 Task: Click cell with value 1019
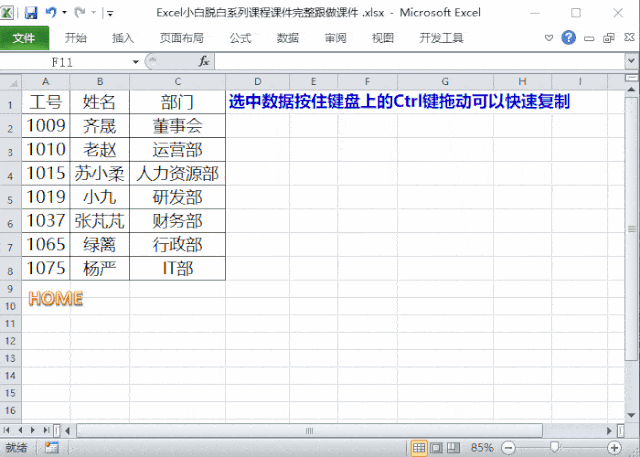tap(46, 197)
